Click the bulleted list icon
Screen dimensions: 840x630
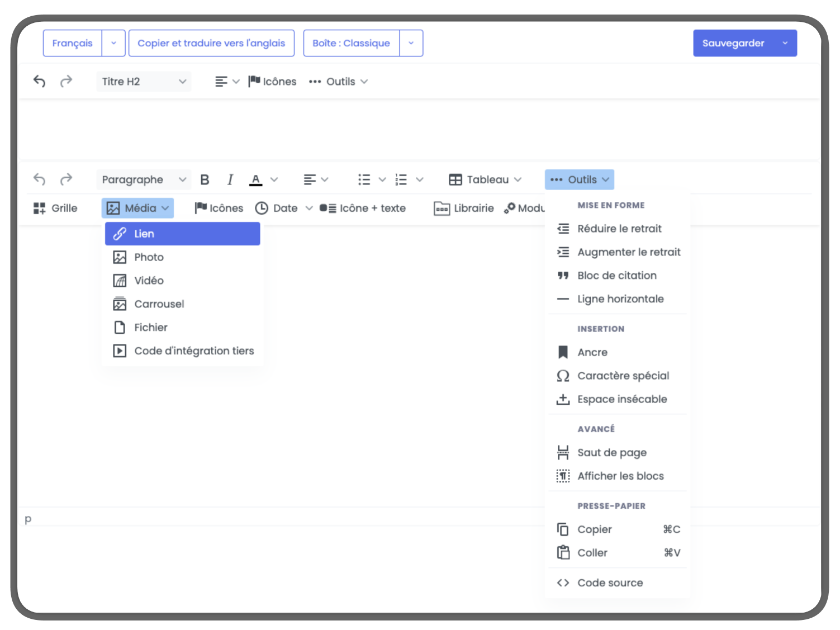pos(364,179)
